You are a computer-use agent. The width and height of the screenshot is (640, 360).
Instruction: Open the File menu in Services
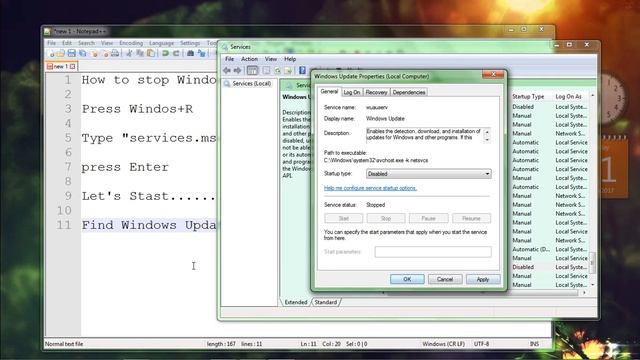230,59
